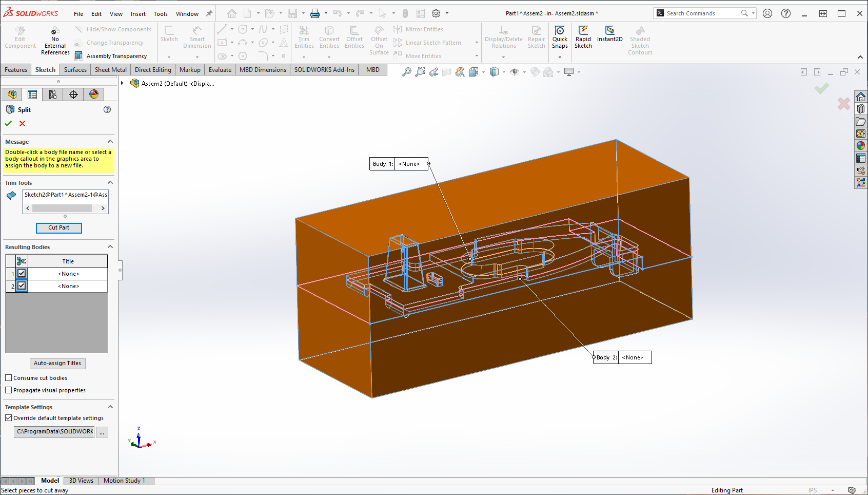868x495 pixels.
Task: Uncheck resulting body 1 checkbox
Action: (22, 274)
